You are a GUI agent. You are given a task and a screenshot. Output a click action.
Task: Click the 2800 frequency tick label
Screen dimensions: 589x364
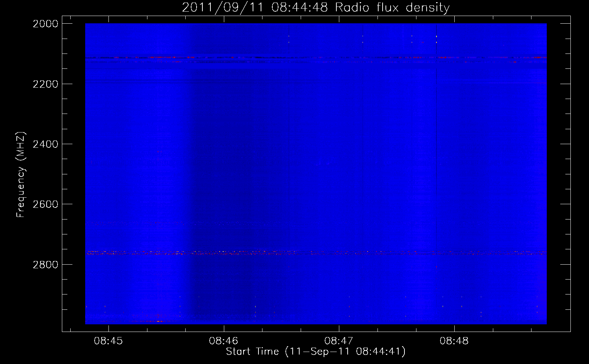tap(46, 265)
